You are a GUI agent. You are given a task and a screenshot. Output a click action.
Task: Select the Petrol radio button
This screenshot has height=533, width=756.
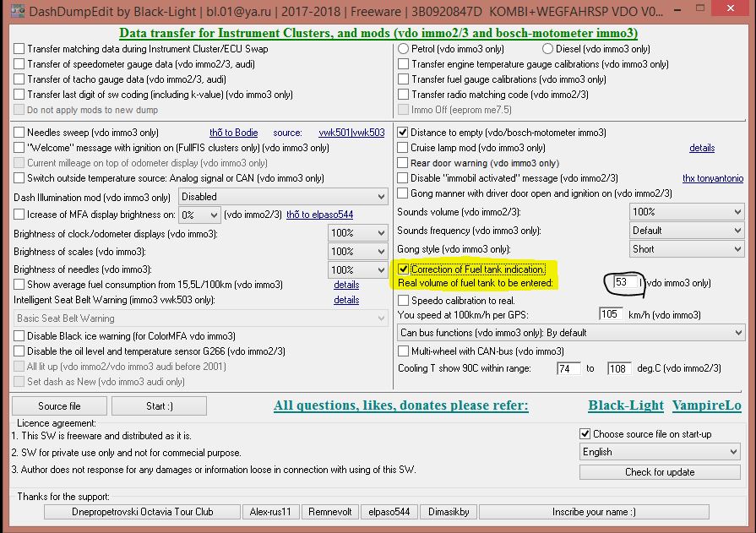403,49
